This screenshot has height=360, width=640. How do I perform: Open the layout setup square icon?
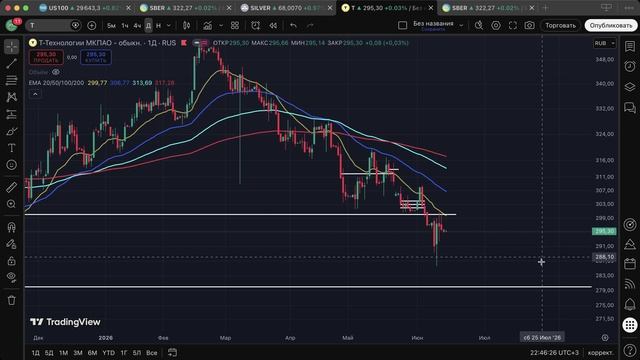402,25
